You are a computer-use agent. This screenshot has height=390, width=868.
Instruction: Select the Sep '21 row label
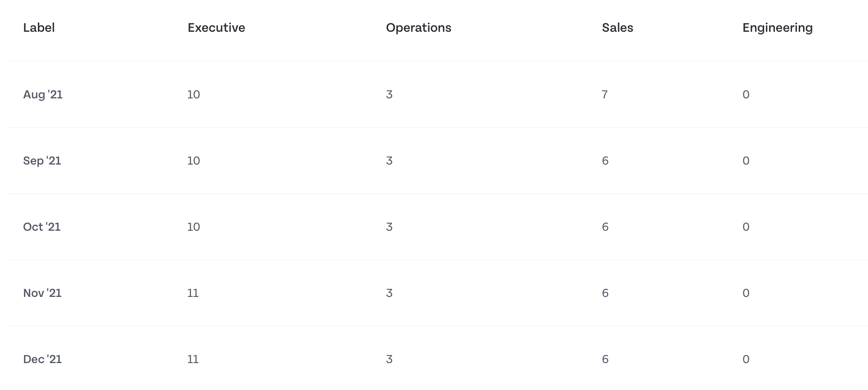[42, 161]
